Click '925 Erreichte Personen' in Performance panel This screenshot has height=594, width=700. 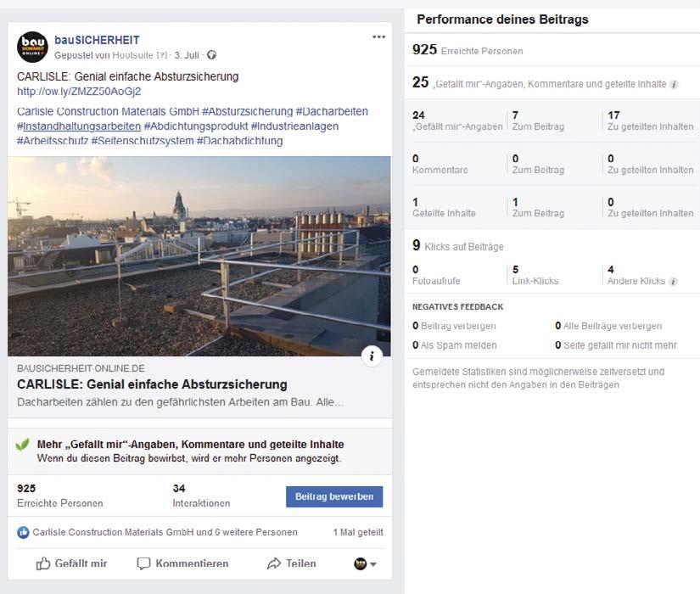click(x=468, y=49)
